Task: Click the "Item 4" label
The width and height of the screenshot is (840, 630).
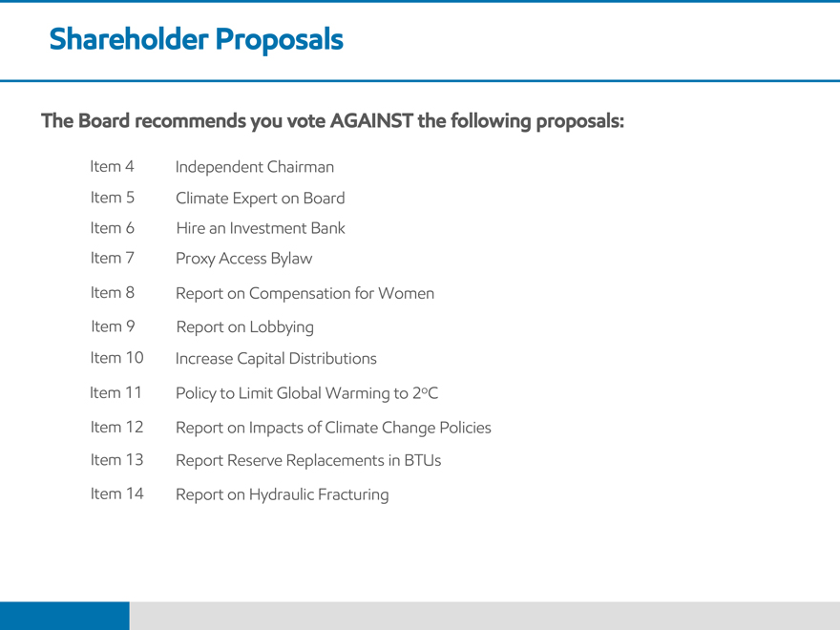Action: (x=112, y=166)
